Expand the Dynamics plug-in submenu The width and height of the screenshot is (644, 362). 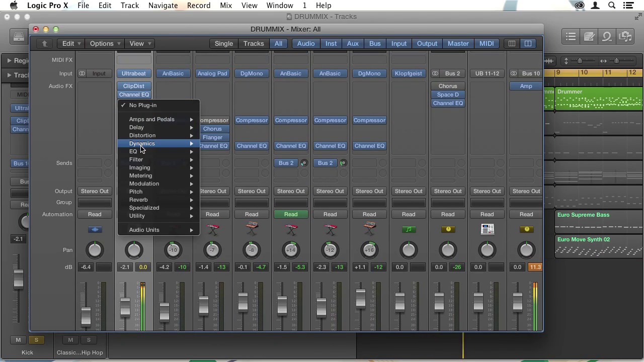142,144
